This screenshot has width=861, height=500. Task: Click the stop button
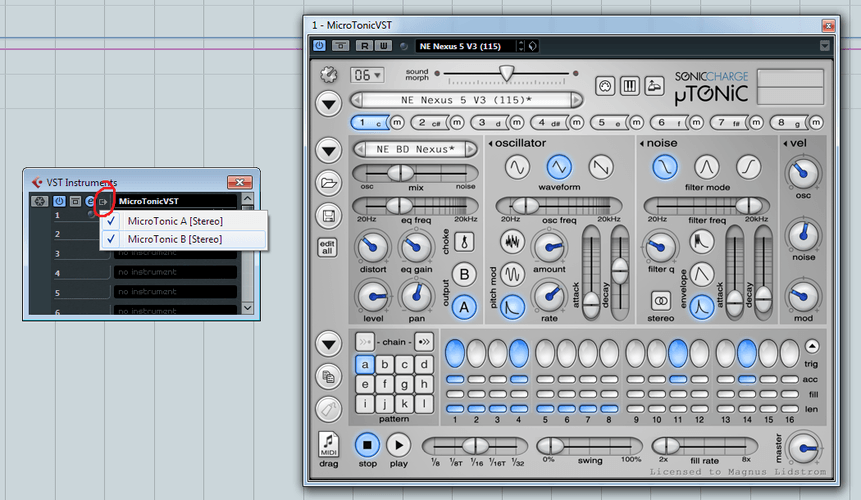pos(367,445)
